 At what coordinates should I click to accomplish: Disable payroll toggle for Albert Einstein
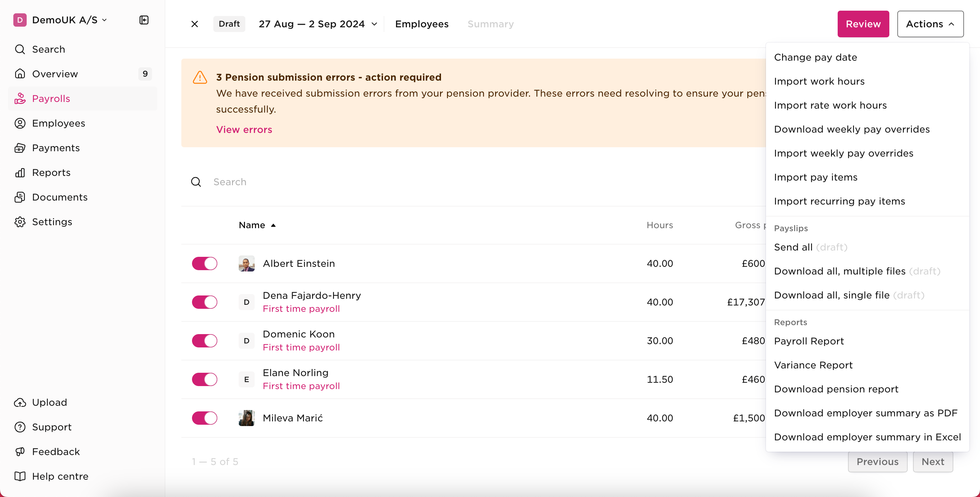pos(204,263)
